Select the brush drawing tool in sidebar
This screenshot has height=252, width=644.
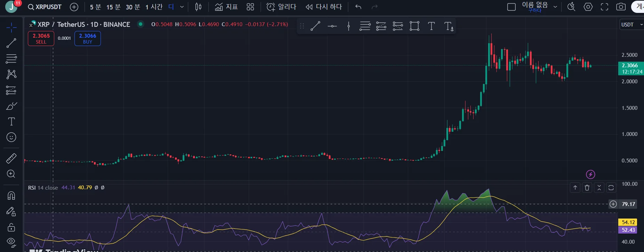tap(11, 106)
